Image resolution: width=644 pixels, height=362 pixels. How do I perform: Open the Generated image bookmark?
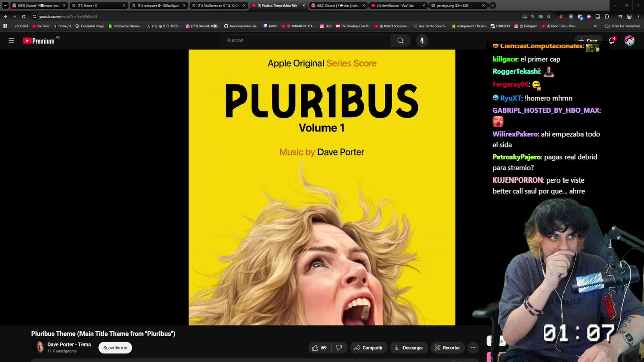pyautogui.click(x=90, y=26)
